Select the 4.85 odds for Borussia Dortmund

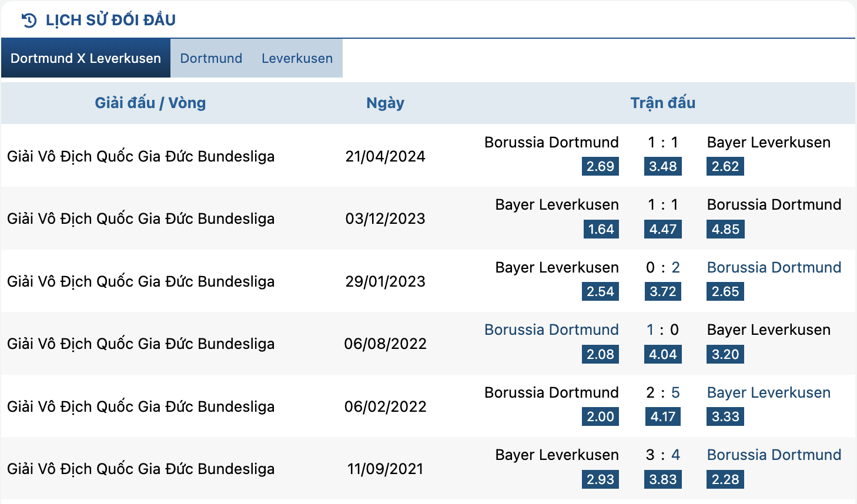(x=725, y=229)
